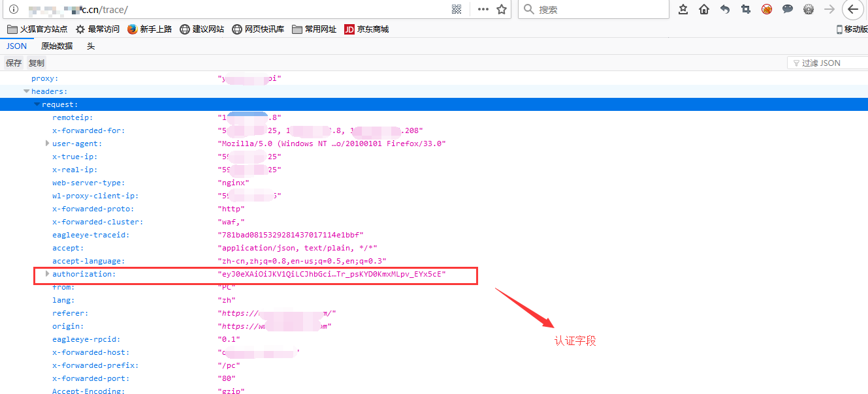Collapse the request node
The width and height of the screenshot is (868, 394).
tap(37, 104)
